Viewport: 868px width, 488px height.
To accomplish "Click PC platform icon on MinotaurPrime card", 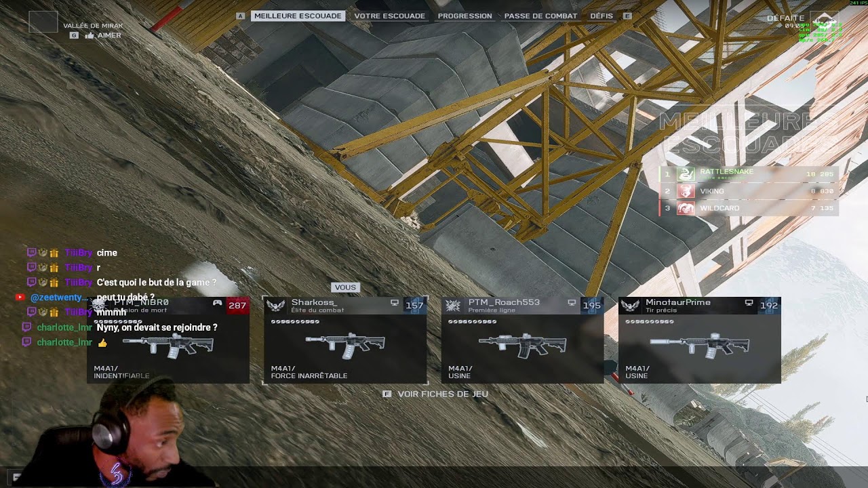I will 749,303.
